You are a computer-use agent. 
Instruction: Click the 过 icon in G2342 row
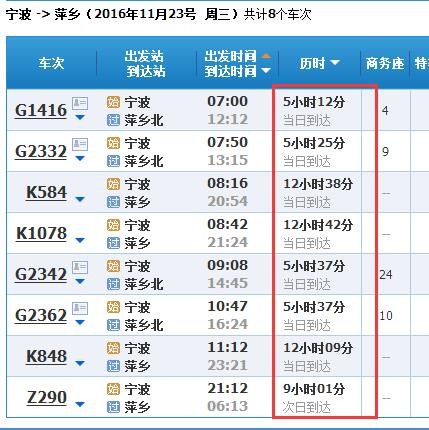[x=113, y=284]
